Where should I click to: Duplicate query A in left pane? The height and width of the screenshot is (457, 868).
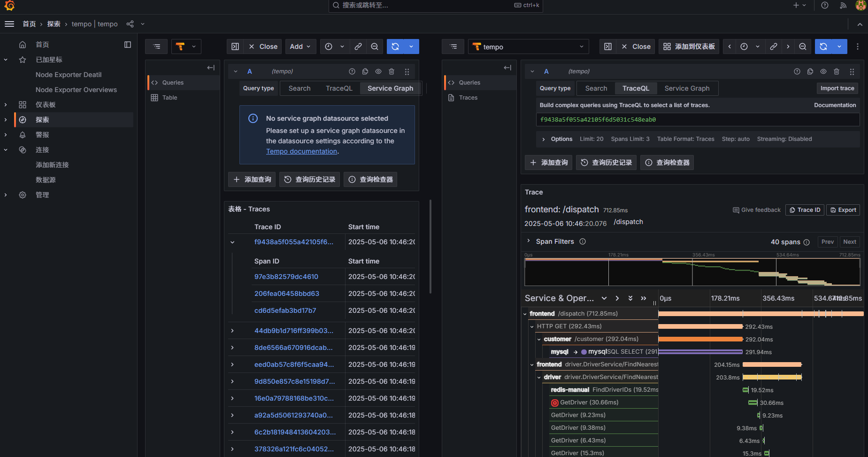[365, 71]
